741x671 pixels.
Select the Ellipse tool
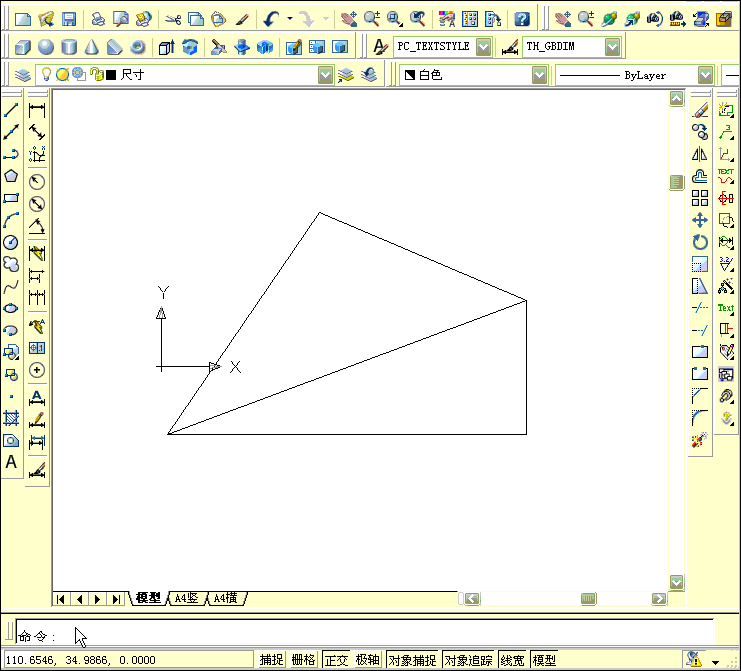coord(11,308)
